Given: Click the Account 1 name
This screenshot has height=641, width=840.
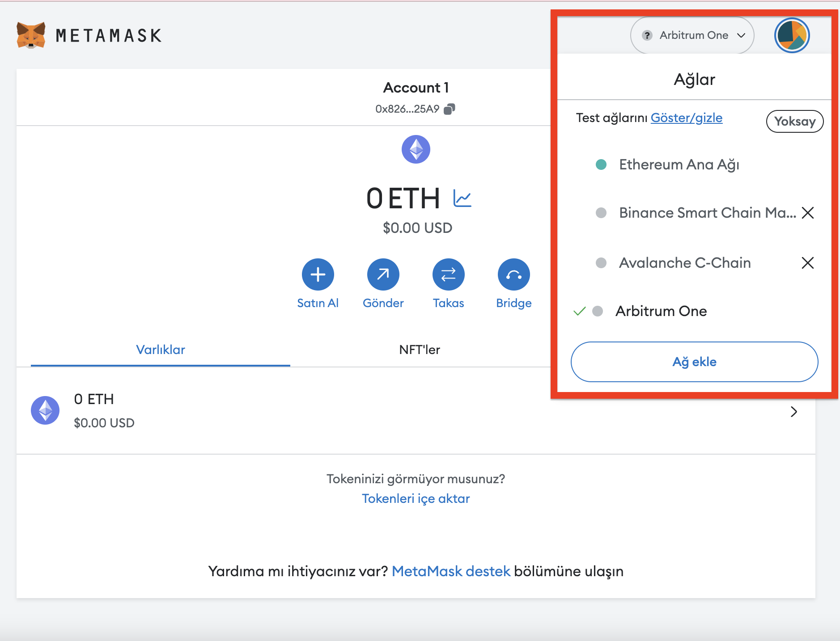Looking at the screenshot, I should click(x=416, y=88).
